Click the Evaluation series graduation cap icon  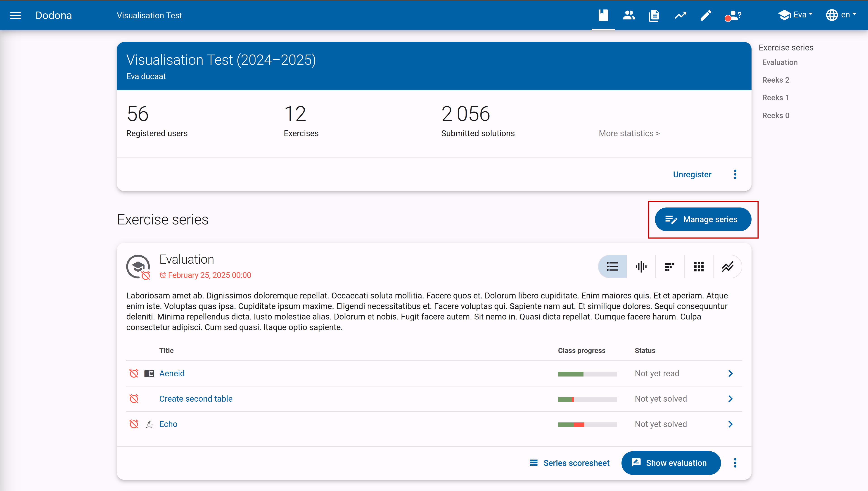click(x=138, y=266)
